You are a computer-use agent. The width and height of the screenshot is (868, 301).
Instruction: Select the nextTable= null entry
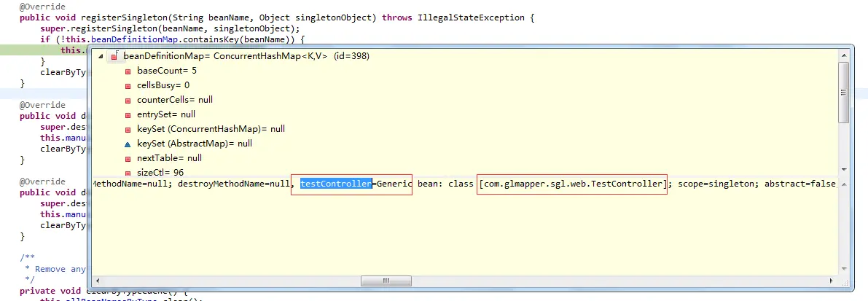click(169, 157)
